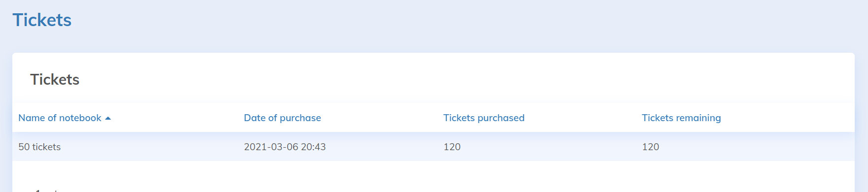Click the Tickets panel title
This screenshot has height=192, width=868.
point(55,79)
